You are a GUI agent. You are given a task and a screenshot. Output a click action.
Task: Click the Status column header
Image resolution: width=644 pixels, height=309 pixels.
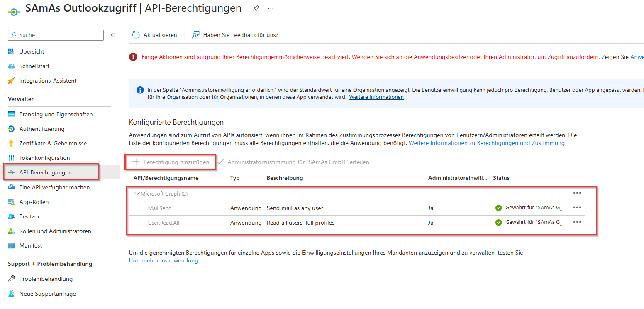pos(501,178)
